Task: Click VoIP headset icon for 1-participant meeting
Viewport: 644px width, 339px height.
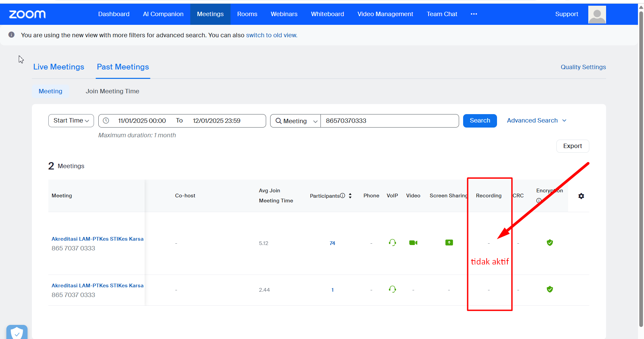Action: 392,289
